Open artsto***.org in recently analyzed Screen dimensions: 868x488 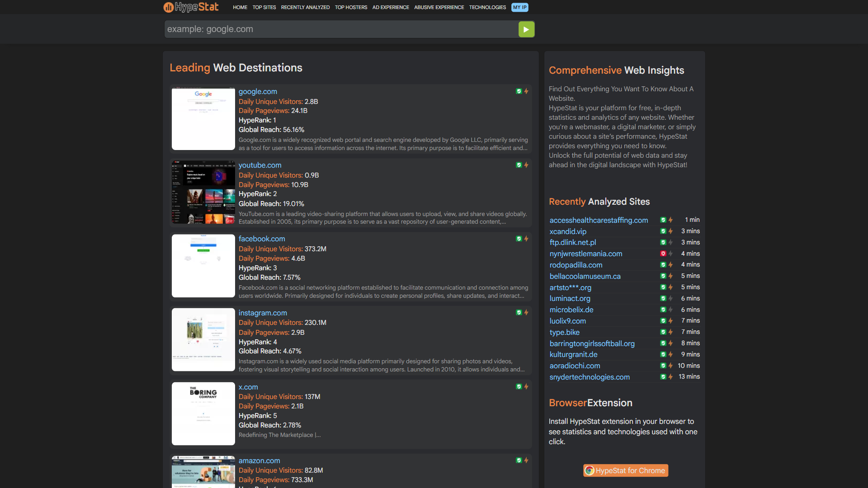coord(571,288)
